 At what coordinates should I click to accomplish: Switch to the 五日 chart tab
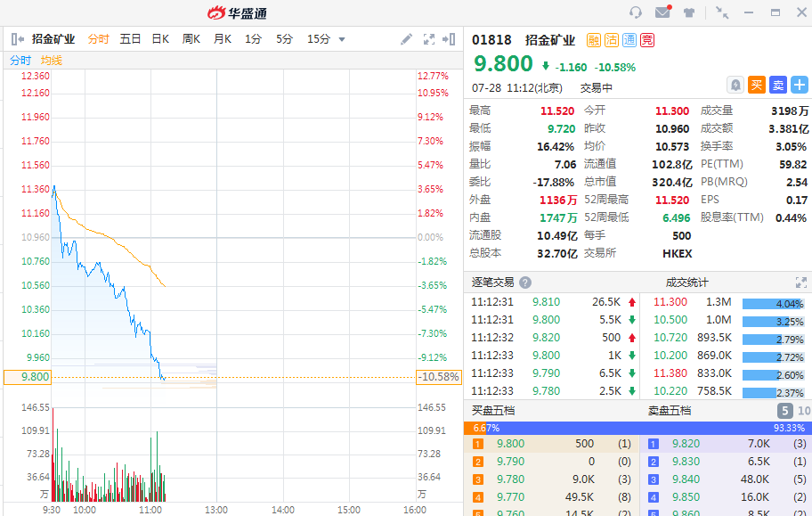[130, 39]
